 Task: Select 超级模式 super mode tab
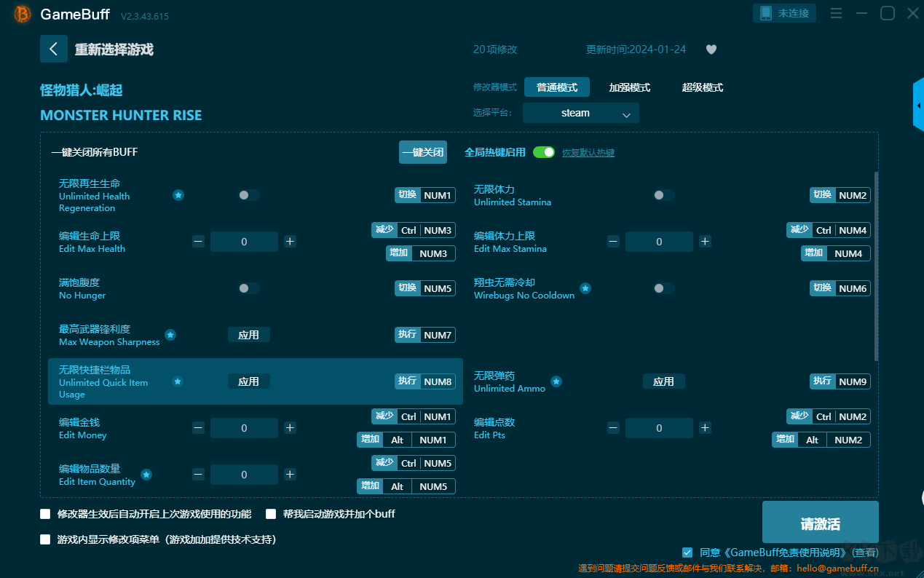click(x=703, y=87)
